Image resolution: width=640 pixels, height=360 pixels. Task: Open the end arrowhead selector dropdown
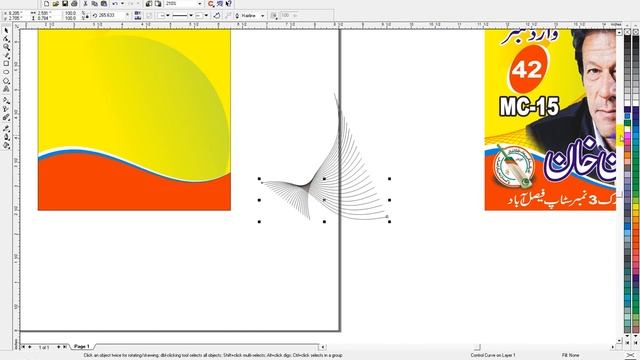[206, 16]
